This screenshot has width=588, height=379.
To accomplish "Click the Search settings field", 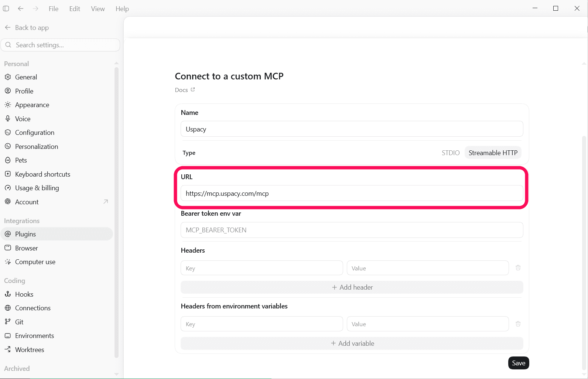I will (61, 45).
